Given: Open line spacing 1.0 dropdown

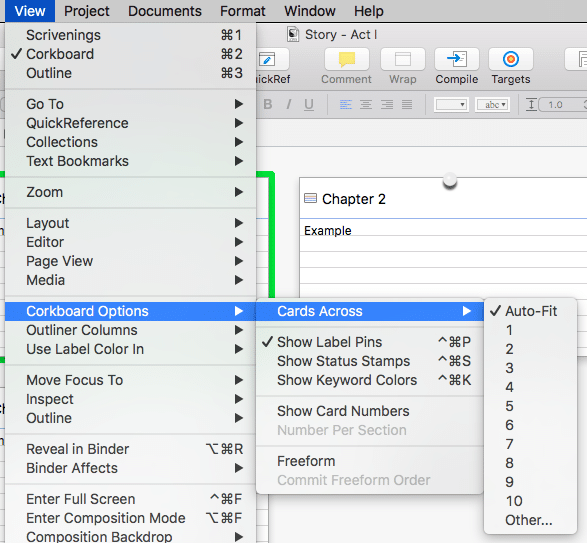Looking at the screenshot, I should point(563,104).
